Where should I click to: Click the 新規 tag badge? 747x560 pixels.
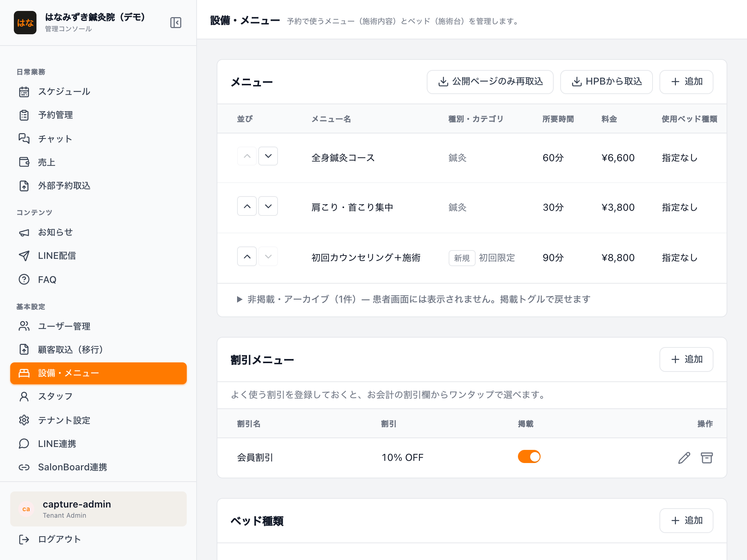tap(462, 258)
